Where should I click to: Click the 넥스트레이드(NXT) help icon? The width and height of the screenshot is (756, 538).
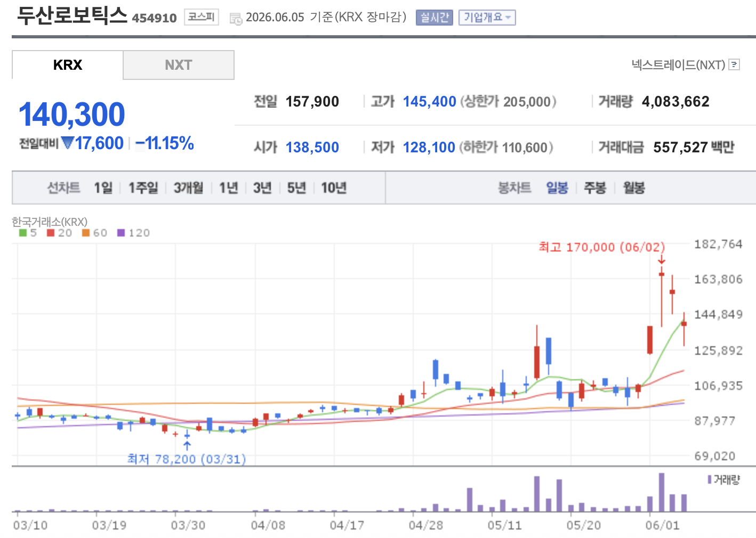pos(734,65)
